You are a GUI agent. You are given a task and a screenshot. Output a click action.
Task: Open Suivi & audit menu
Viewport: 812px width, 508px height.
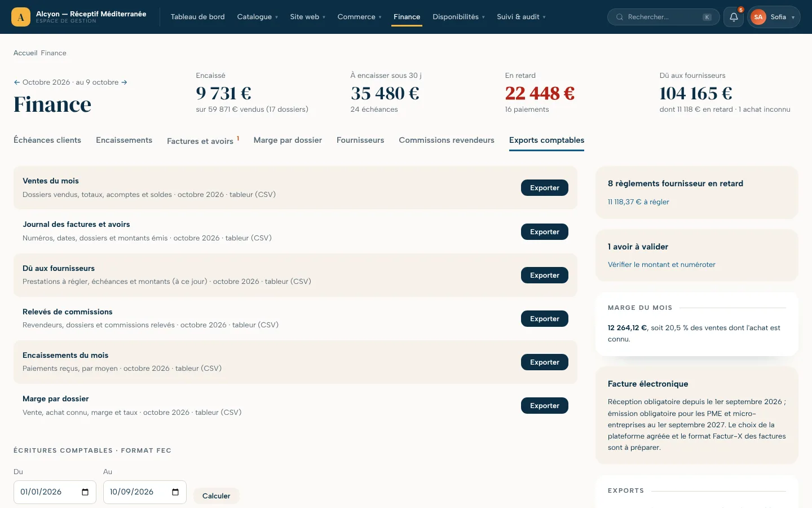tap(521, 17)
